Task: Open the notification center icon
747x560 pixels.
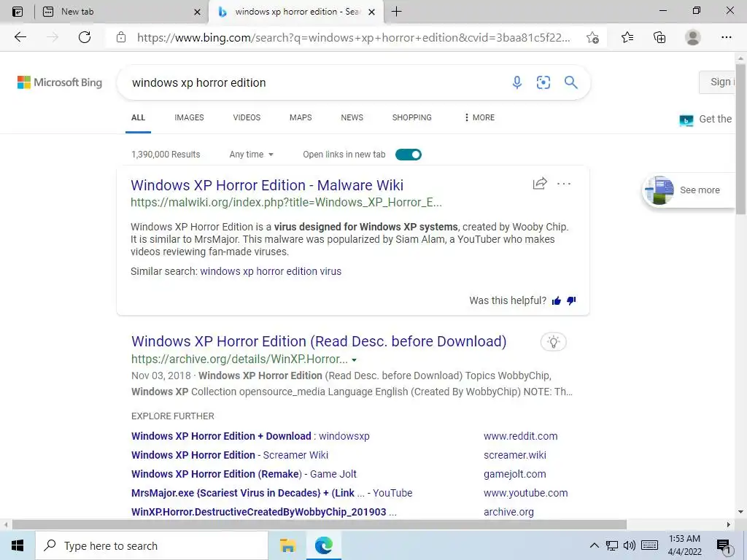Action: [724, 546]
